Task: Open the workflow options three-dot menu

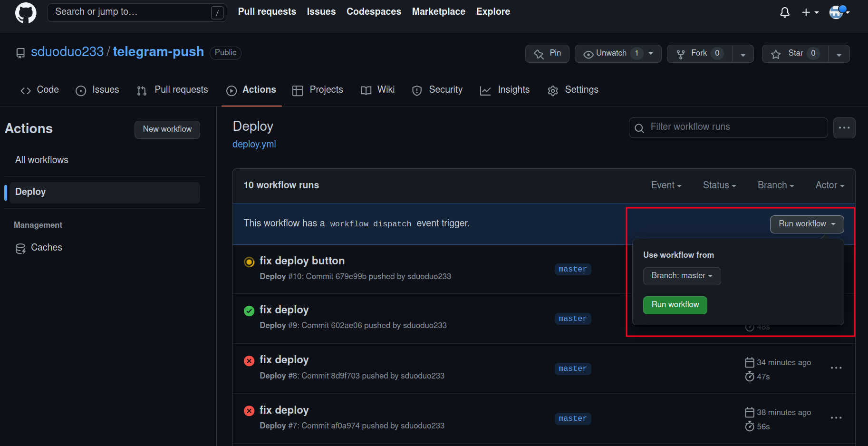Action: pos(844,127)
